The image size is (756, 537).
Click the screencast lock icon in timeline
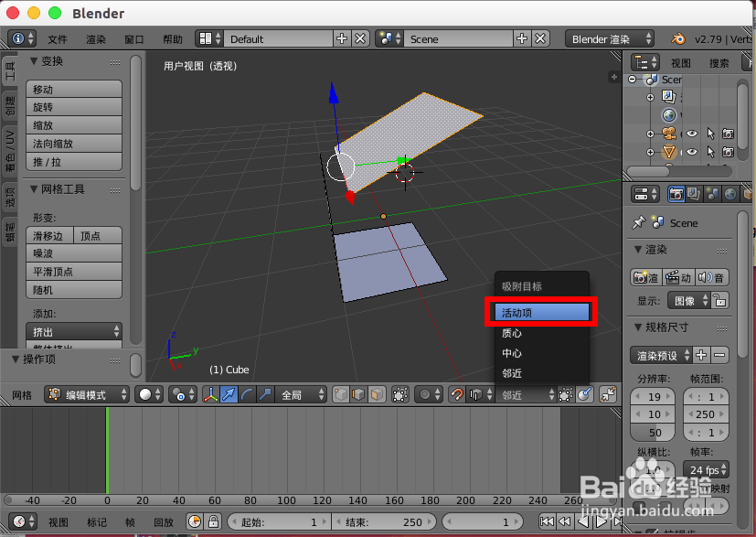(x=213, y=521)
